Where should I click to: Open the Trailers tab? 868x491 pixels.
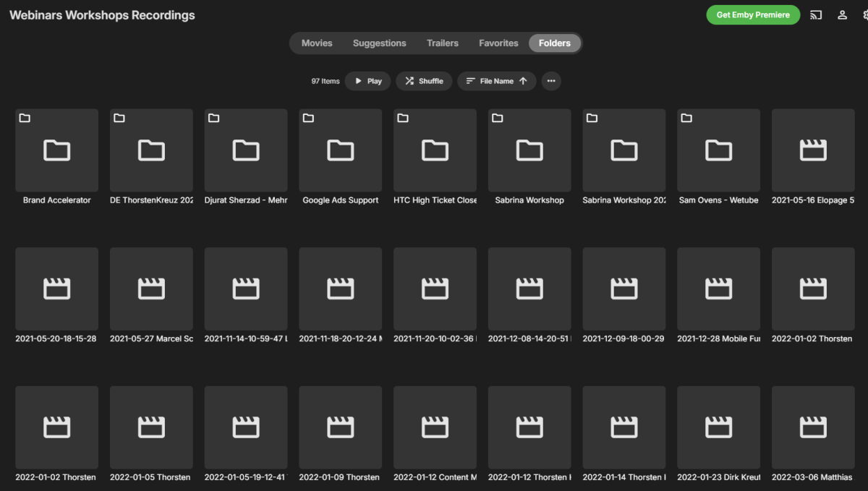click(442, 43)
